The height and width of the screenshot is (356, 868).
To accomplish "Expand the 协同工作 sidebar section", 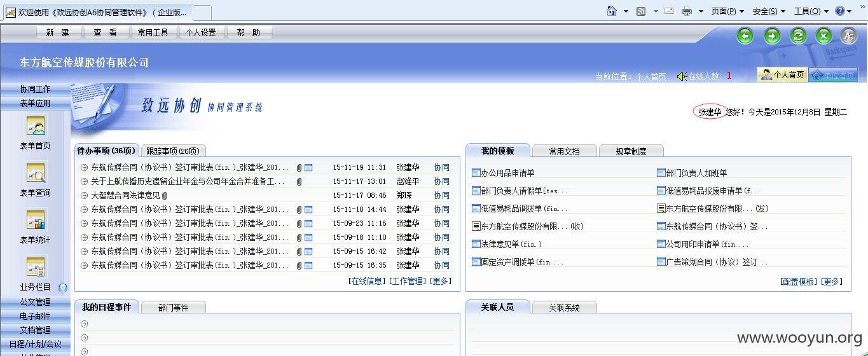I will (35, 89).
